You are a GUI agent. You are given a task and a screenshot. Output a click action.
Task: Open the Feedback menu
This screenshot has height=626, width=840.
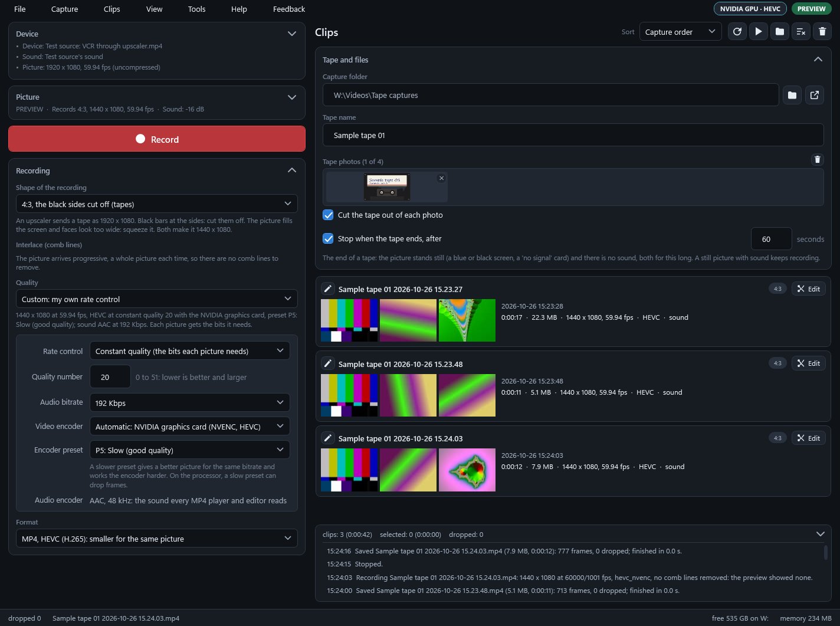click(x=289, y=9)
